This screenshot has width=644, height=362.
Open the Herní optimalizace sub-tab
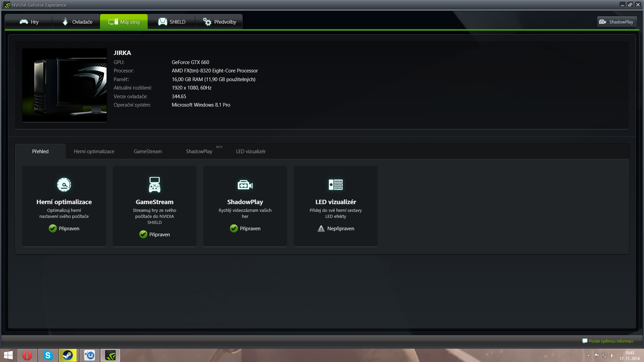pyautogui.click(x=94, y=152)
